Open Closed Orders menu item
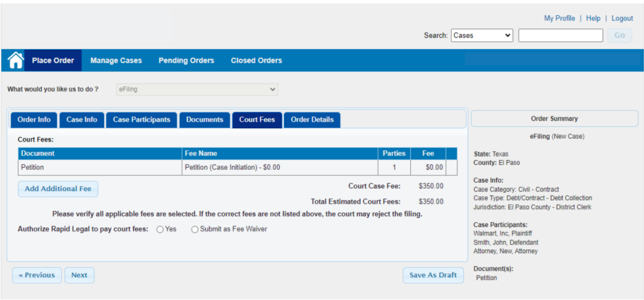 [x=256, y=60]
